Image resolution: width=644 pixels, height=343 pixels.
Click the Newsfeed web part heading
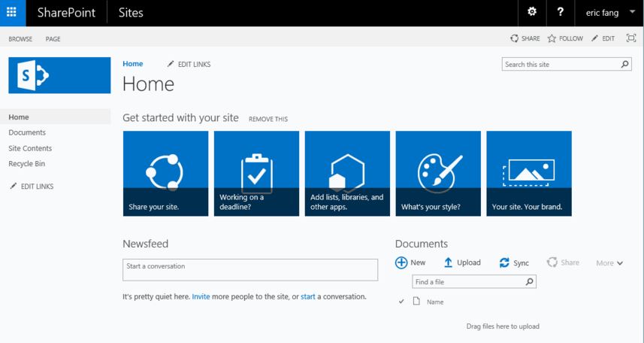pos(145,244)
